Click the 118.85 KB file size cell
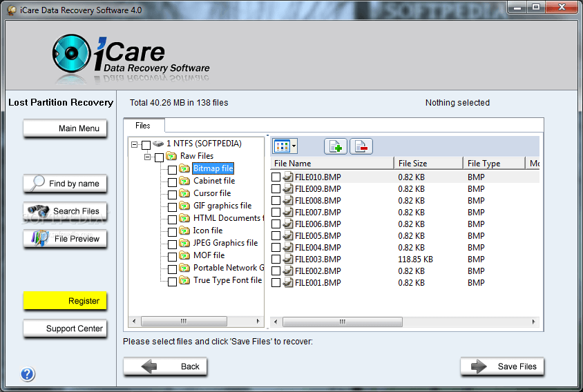The image size is (583, 392). point(416,259)
